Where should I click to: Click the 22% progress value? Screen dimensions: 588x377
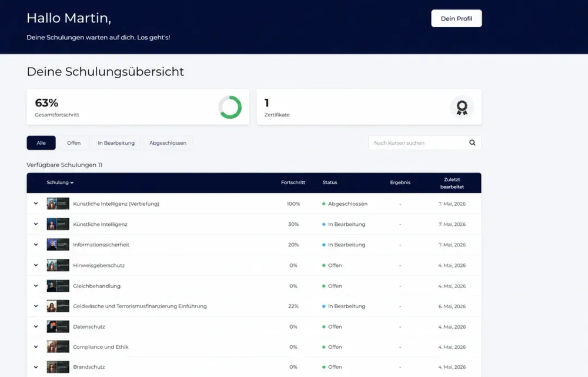tap(293, 306)
